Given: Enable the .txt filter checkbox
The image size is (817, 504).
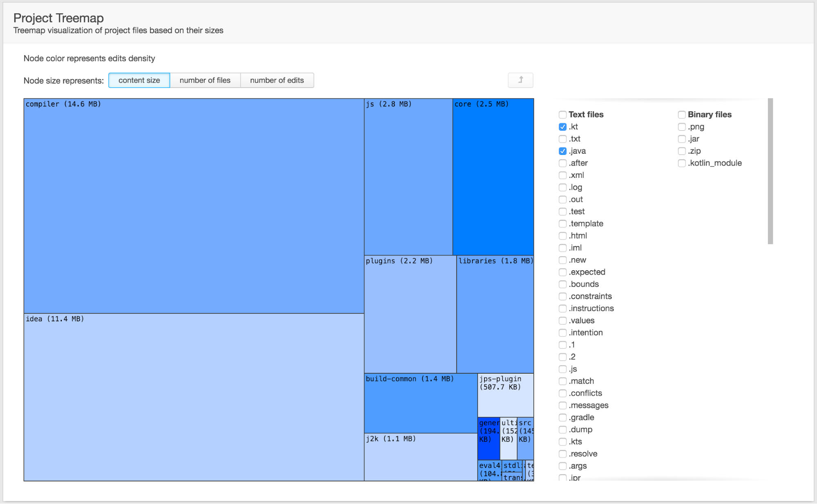Looking at the screenshot, I should click(563, 139).
